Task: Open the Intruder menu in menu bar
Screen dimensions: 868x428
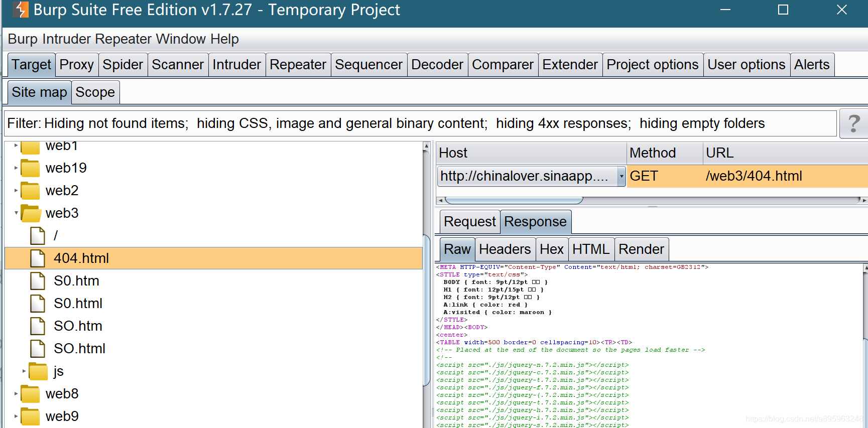Action: [x=67, y=39]
